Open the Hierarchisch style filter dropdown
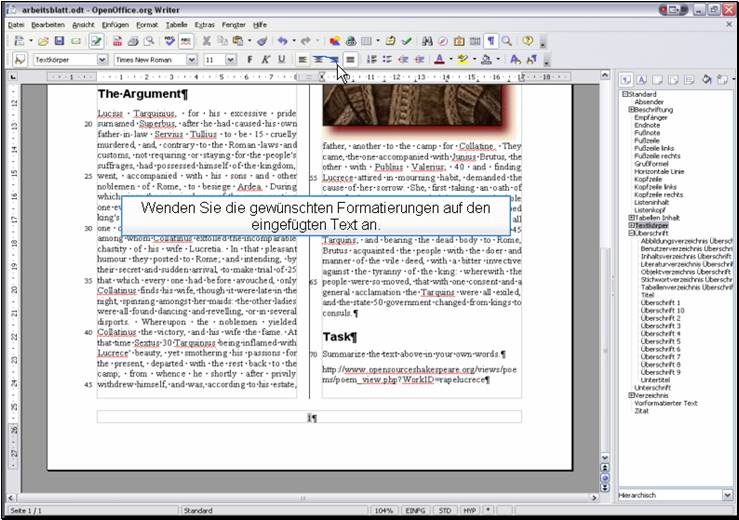 [727, 495]
